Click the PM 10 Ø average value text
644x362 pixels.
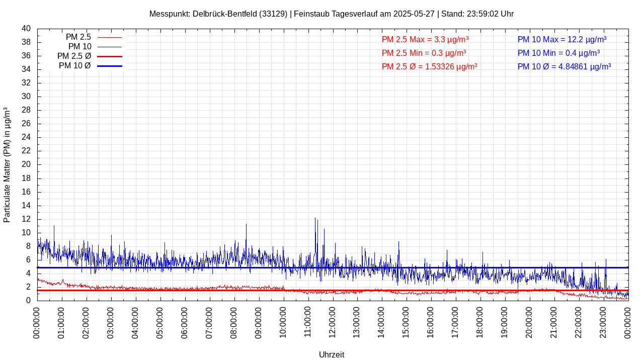pyautogui.click(x=564, y=66)
